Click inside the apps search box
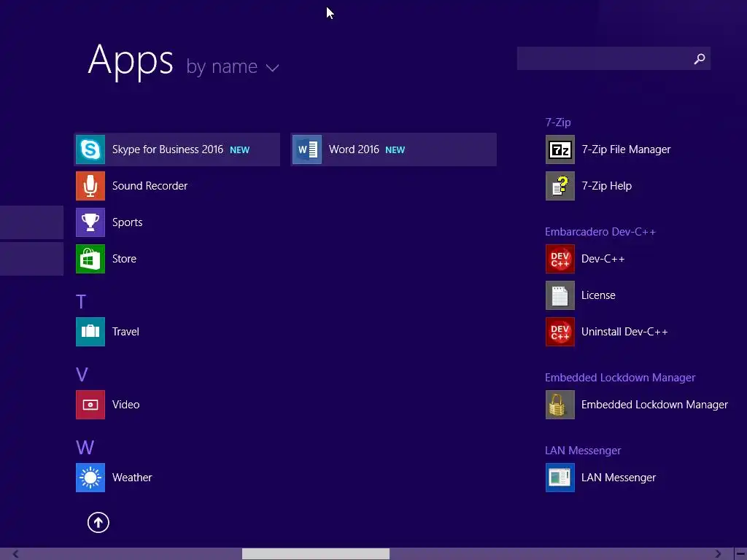This screenshot has width=747, height=560. point(614,58)
